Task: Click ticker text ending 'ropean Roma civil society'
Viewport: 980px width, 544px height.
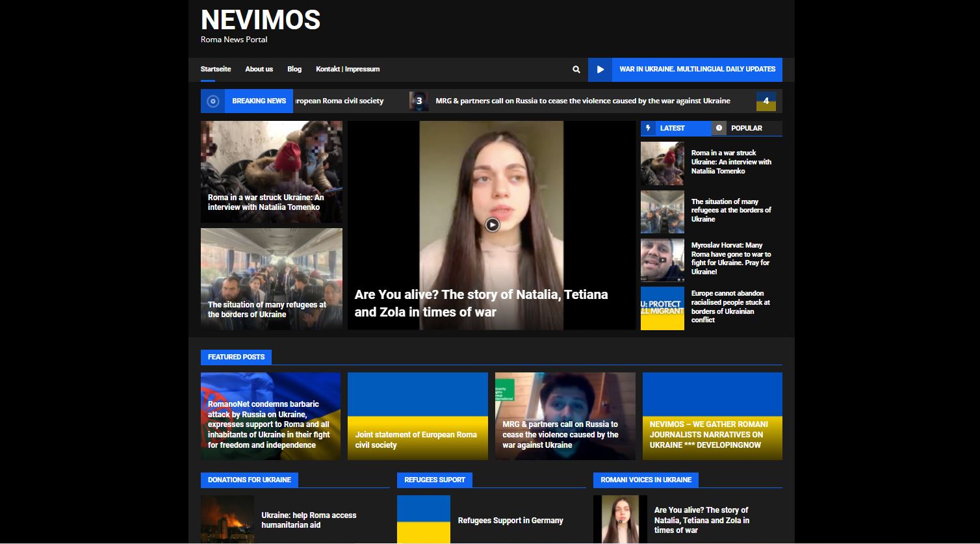Action: pyautogui.click(x=339, y=101)
